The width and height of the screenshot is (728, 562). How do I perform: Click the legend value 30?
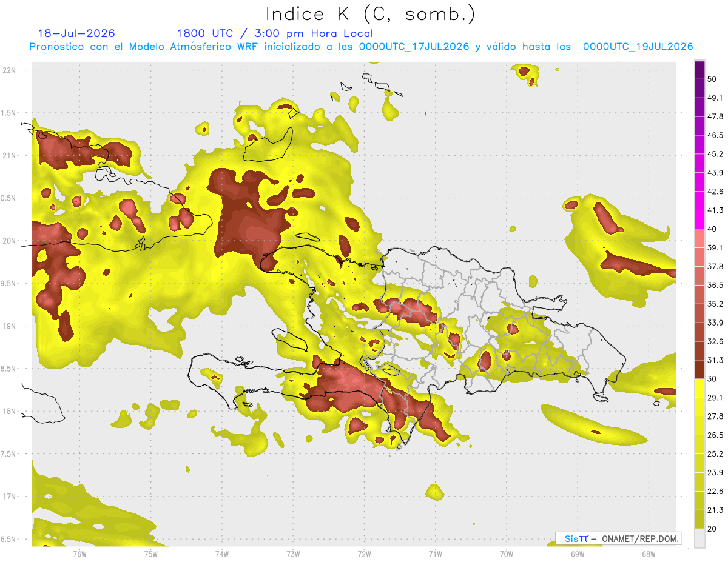(713, 379)
